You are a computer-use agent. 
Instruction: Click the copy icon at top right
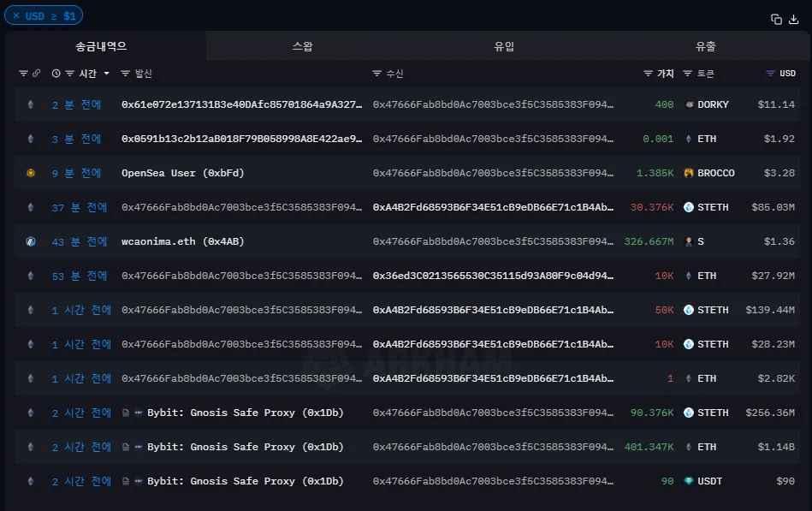[776, 19]
